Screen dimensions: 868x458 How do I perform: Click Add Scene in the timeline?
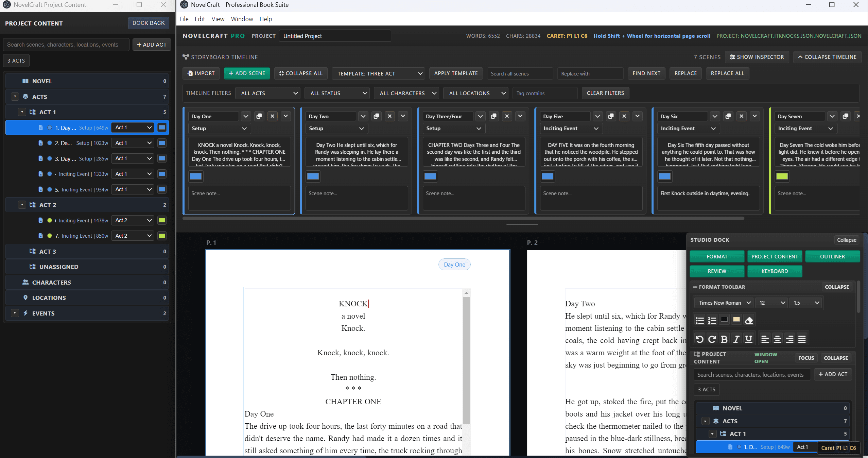click(x=247, y=73)
